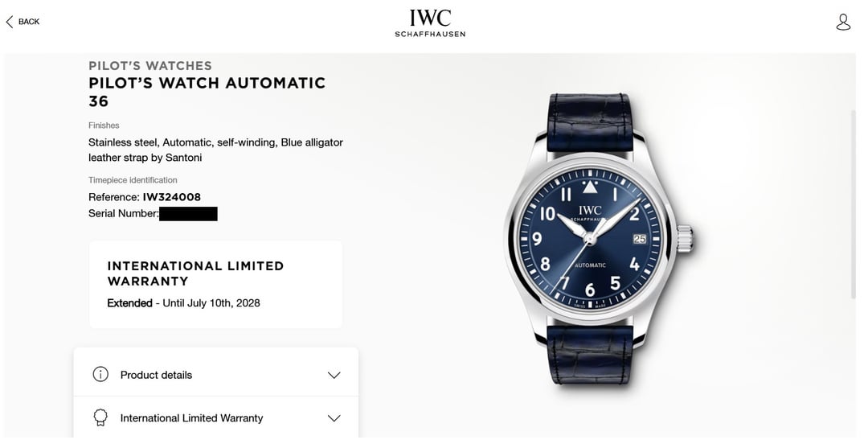
Task: Expand the Product details chevron
Action: click(334, 376)
